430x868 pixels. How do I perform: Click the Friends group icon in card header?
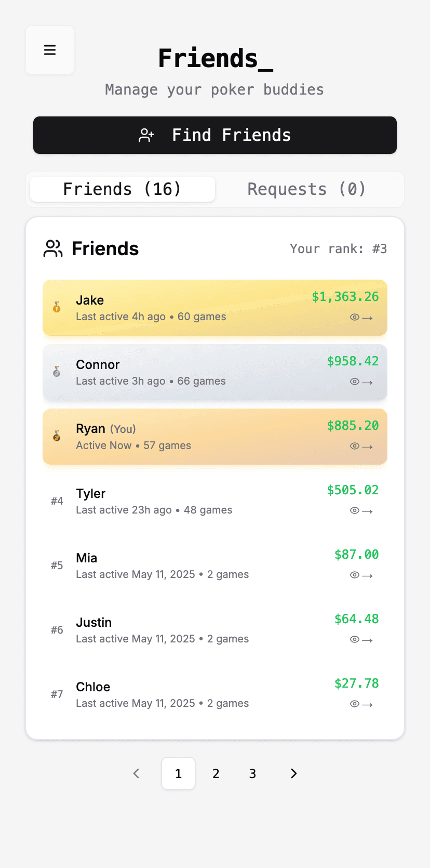pos(53,248)
